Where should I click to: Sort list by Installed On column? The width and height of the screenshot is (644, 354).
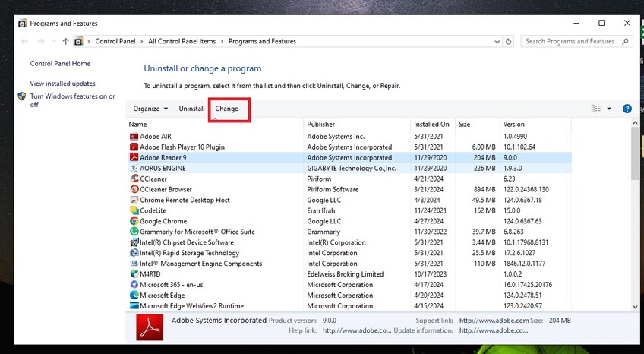coord(431,124)
